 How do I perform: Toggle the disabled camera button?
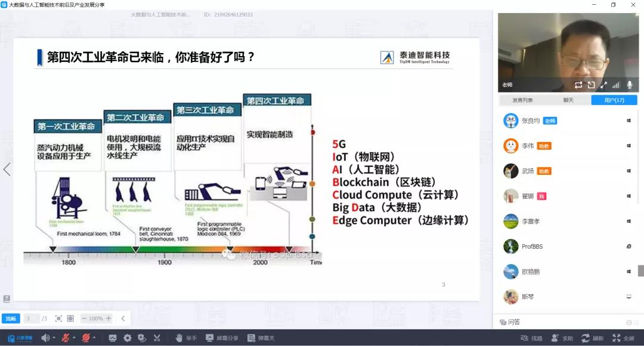pos(86,338)
